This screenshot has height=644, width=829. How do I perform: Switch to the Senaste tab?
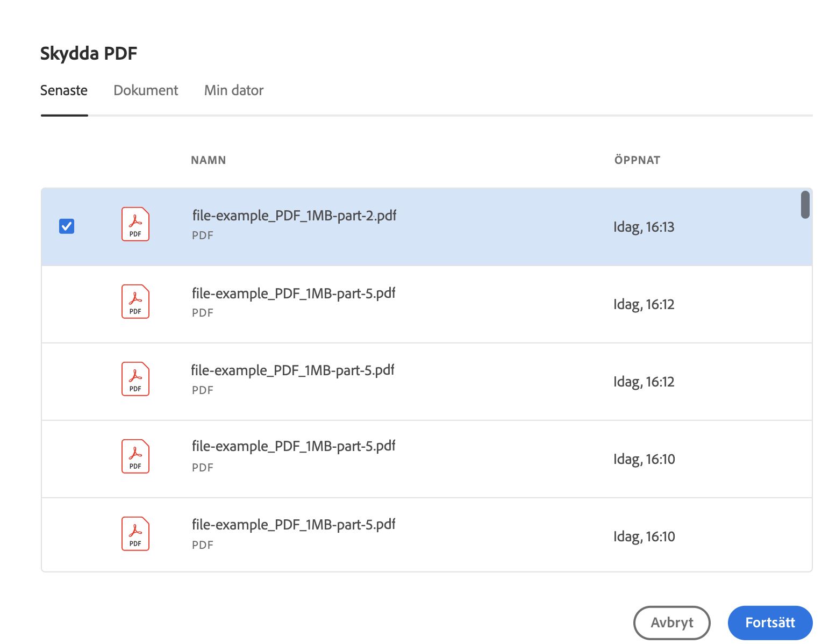64,90
